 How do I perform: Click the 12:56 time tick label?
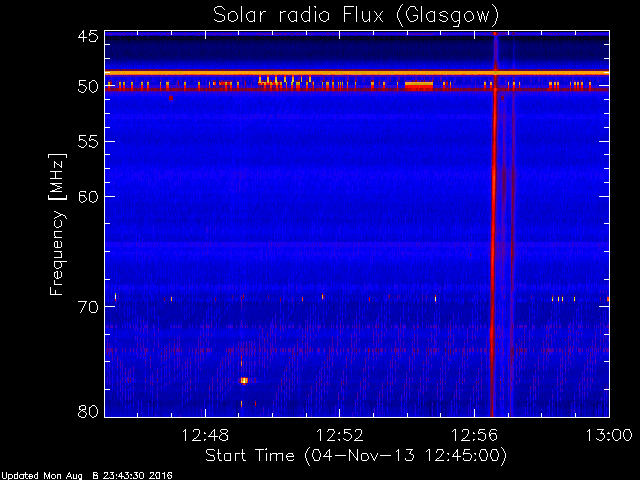[474, 436]
